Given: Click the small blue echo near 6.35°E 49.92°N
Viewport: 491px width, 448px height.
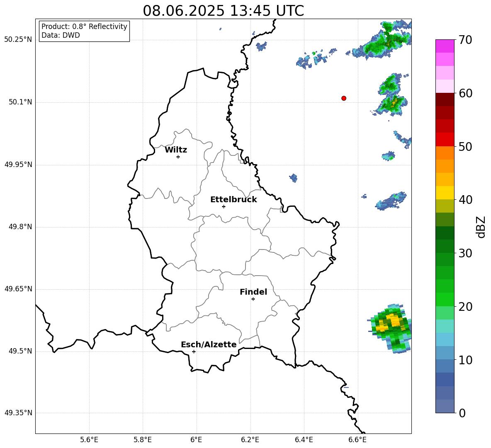Looking at the screenshot, I should click(294, 178).
